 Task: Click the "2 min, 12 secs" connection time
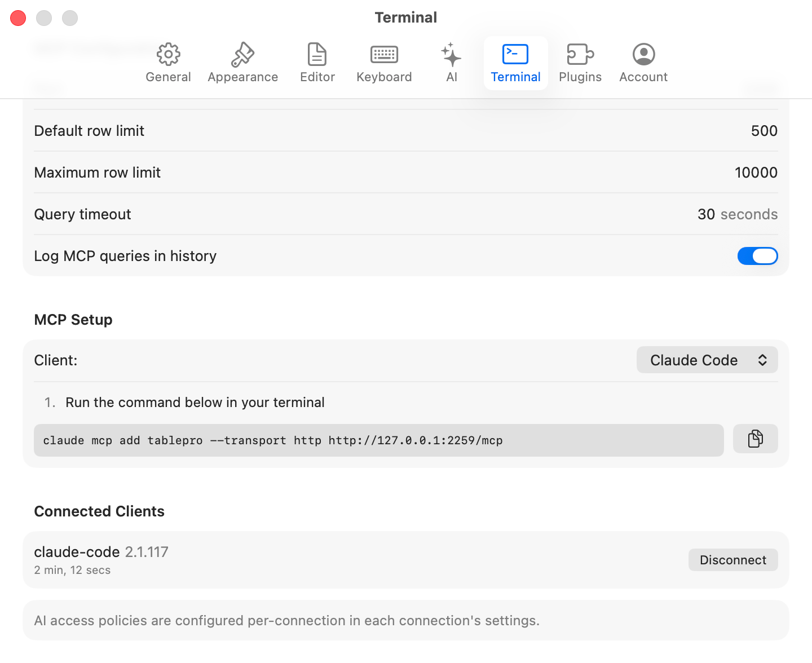[72, 570]
